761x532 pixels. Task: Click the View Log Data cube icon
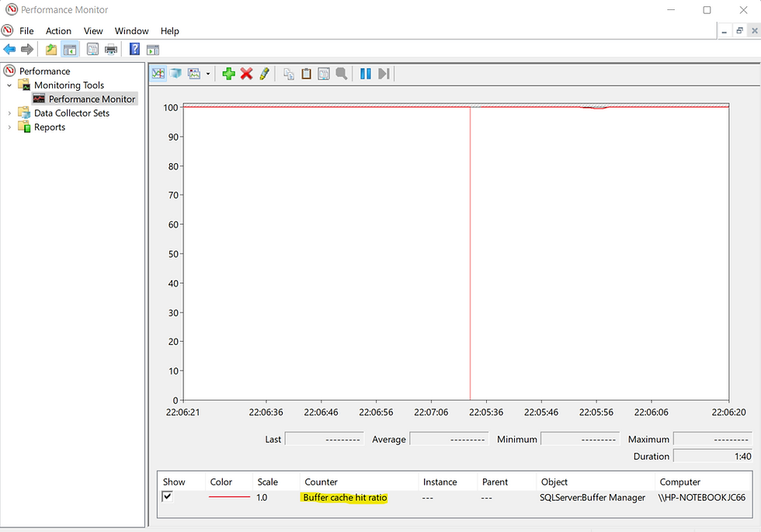click(x=175, y=74)
